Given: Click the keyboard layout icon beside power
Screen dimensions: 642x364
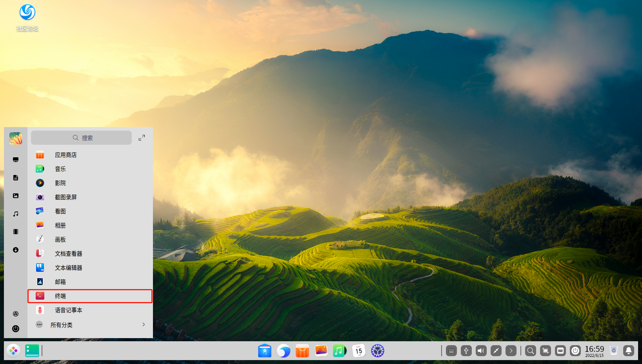Looking at the screenshot, I should tap(560, 351).
